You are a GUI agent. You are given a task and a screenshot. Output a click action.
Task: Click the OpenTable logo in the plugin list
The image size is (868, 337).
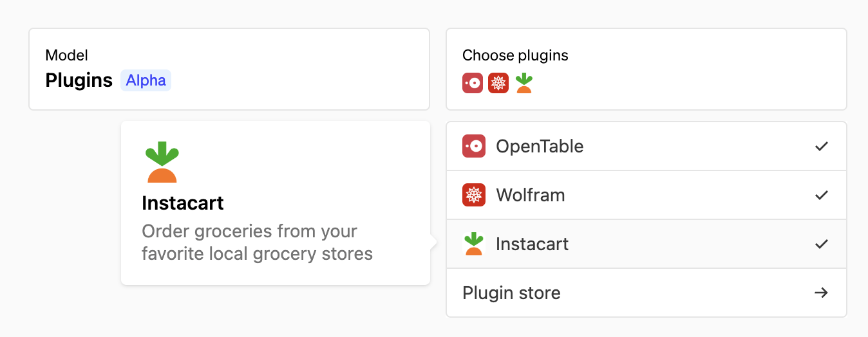pyautogui.click(x=473, y=146)
